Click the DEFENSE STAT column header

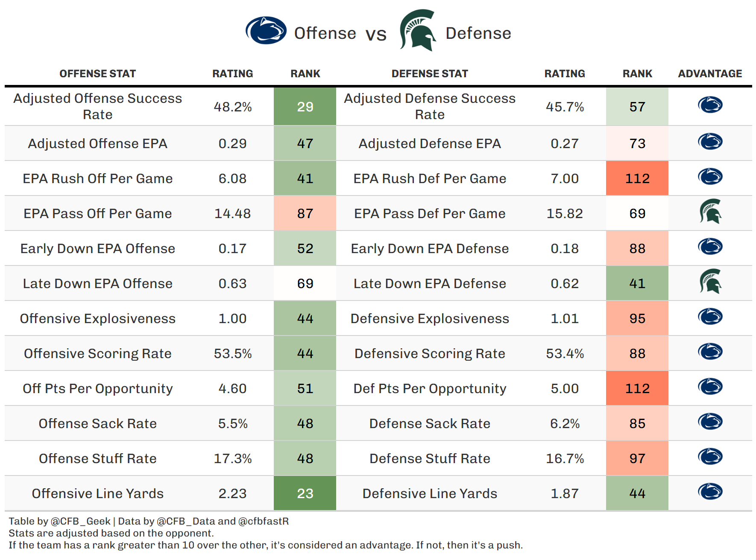point(430,74)
